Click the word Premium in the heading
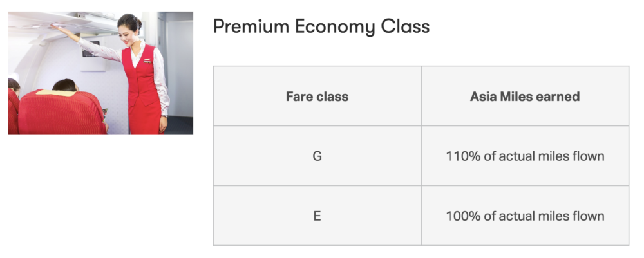The image size is (644, 258). pos(249,26)
